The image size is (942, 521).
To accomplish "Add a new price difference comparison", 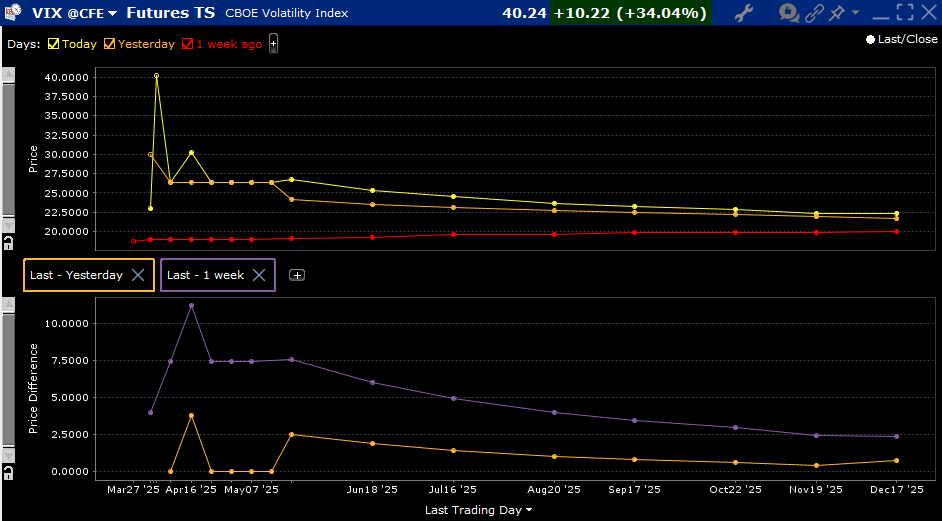I will (x=297, y=275).
